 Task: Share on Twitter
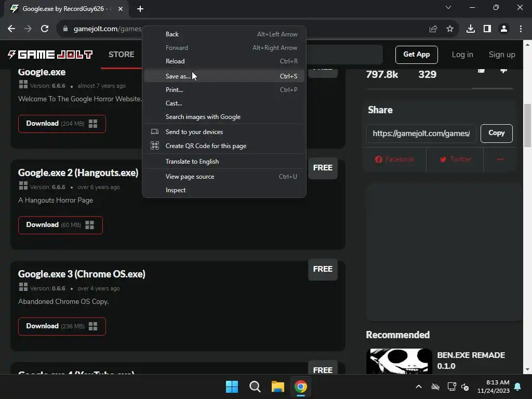455,159
